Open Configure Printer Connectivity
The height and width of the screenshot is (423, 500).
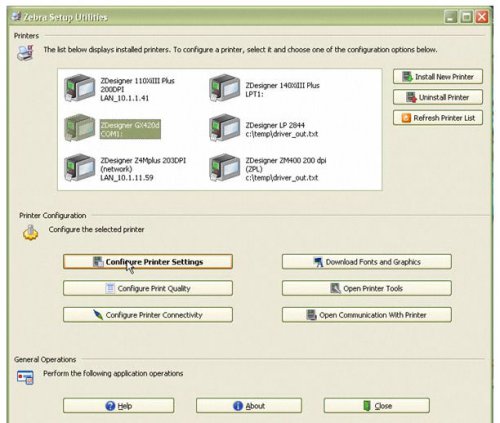coord(148,315)
